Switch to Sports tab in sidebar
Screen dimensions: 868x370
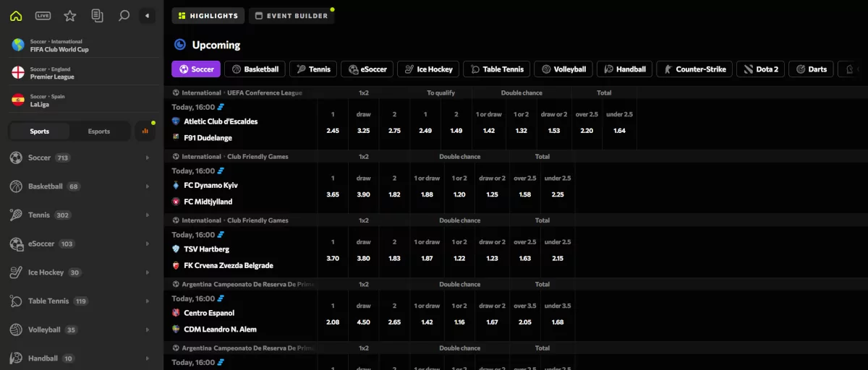(x=40, y=132)
